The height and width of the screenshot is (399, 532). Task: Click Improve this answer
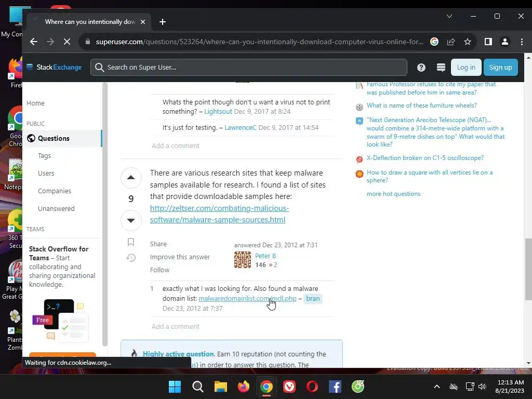(180, 257)
